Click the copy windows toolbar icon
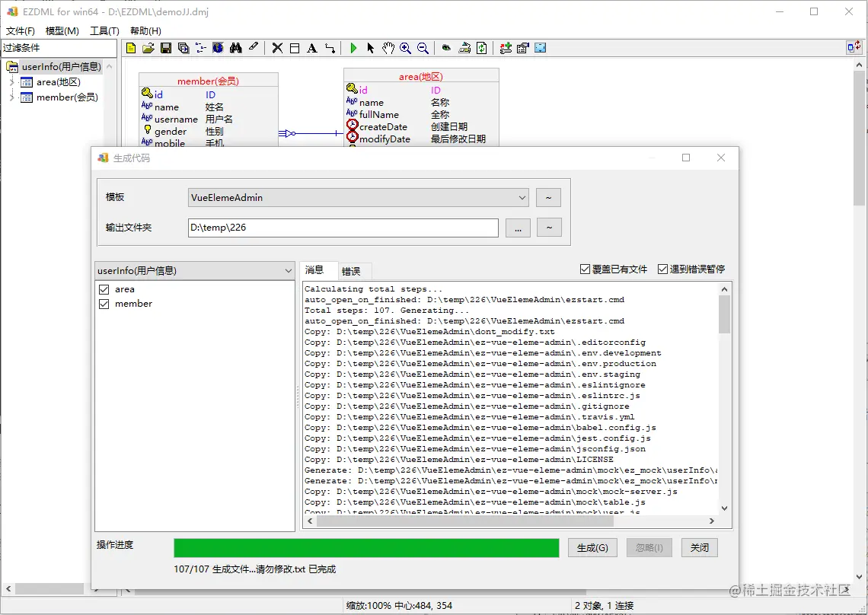This screenshot has height=615, width=868. 183,48
